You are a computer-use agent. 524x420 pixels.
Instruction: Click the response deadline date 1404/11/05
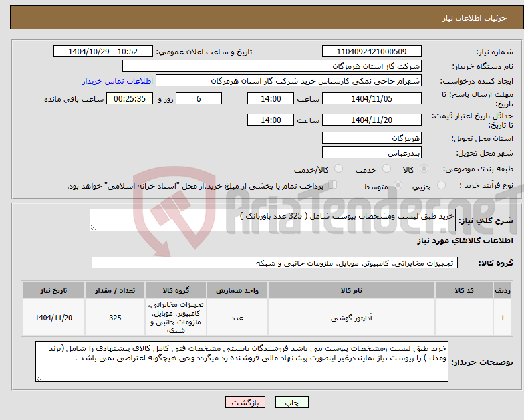371,99
